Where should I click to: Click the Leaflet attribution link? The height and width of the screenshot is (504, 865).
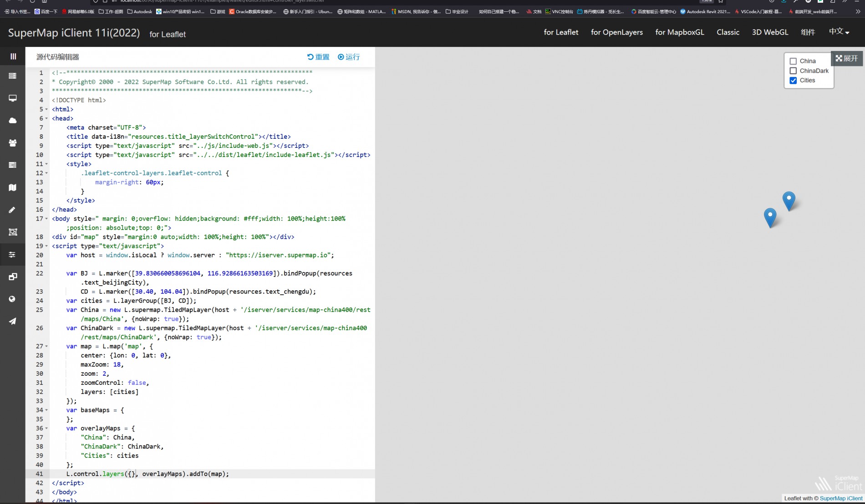click(x=793, y=499)
